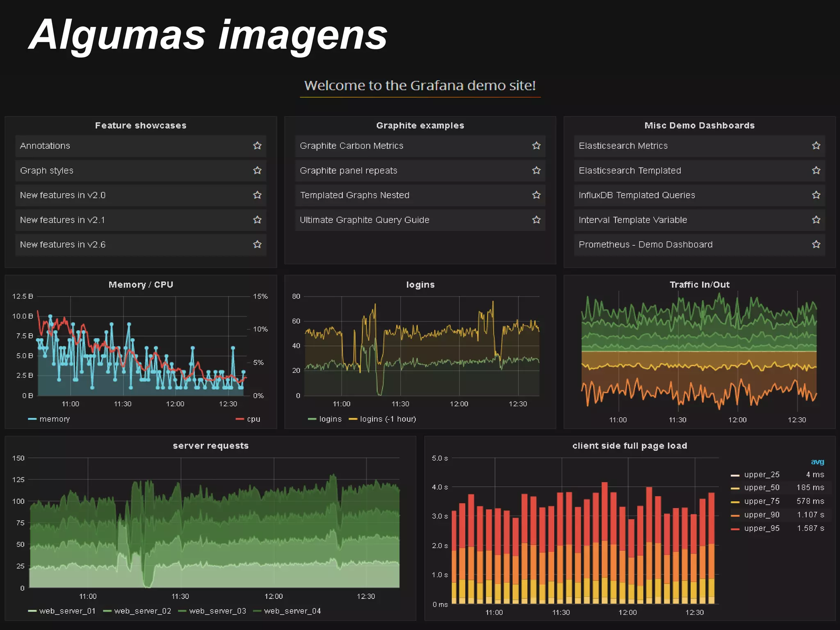This screenshot has height=630, width=840.
Task: Open Interval Template Variable dashboard
Action: [632, 220]
